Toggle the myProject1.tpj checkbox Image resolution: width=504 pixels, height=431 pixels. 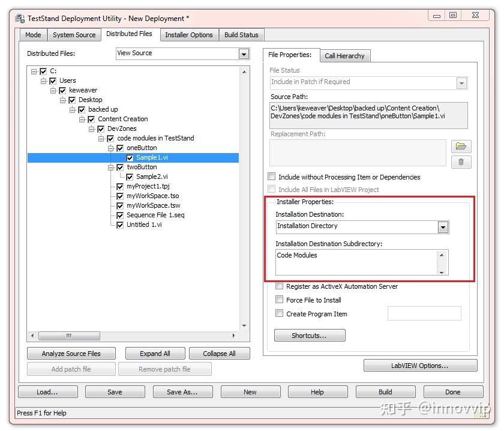120,187
